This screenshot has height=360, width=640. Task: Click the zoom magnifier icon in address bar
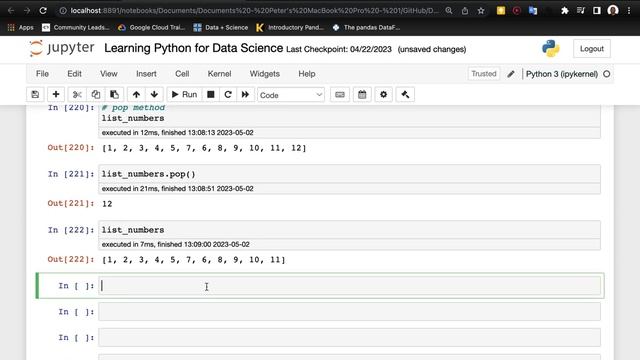pos(449,11)
